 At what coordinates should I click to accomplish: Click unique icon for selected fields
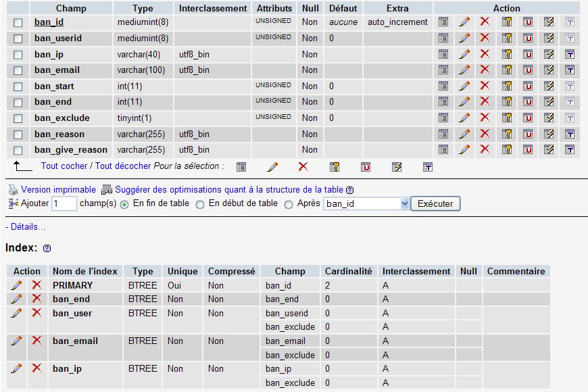click(365, 168)
